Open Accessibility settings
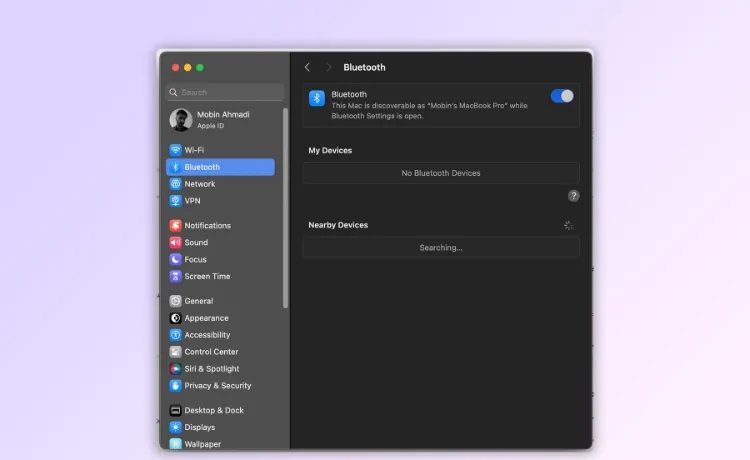 point(221,335)
